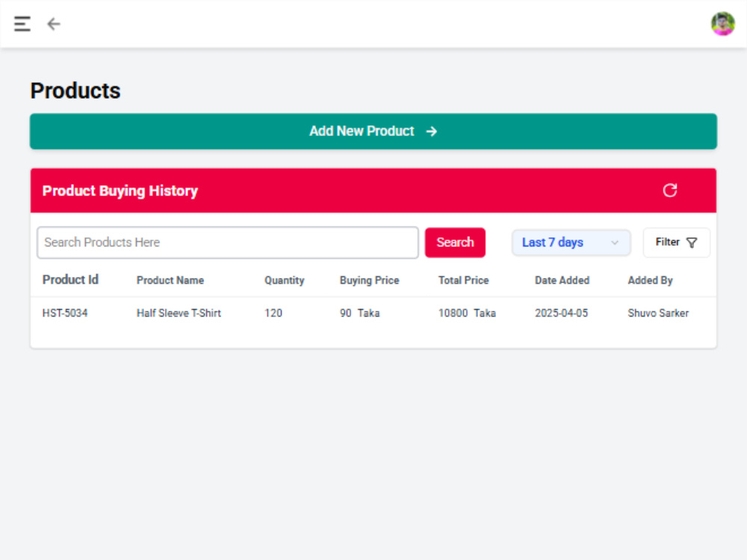Click the Quantity column header
The height and width of the screenshot is (560, 747).
click(x=285, y=281)
